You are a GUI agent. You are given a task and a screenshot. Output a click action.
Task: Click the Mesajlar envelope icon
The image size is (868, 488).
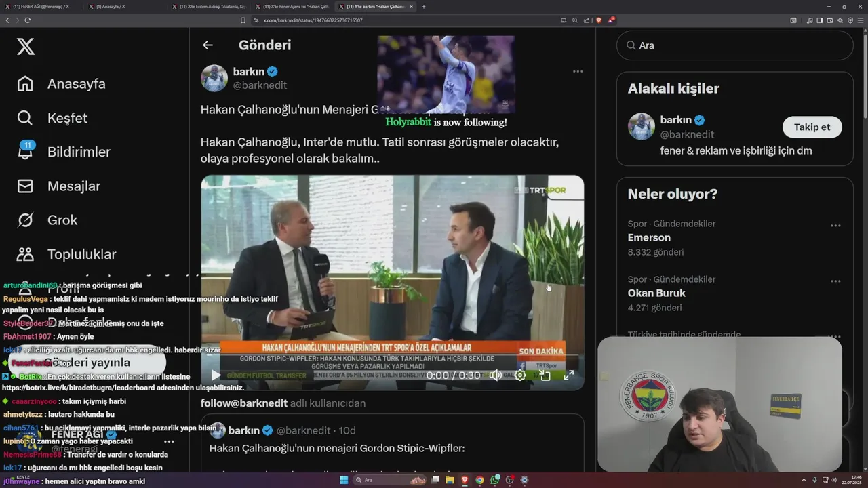pyautogui.click(x=25, y=186)
